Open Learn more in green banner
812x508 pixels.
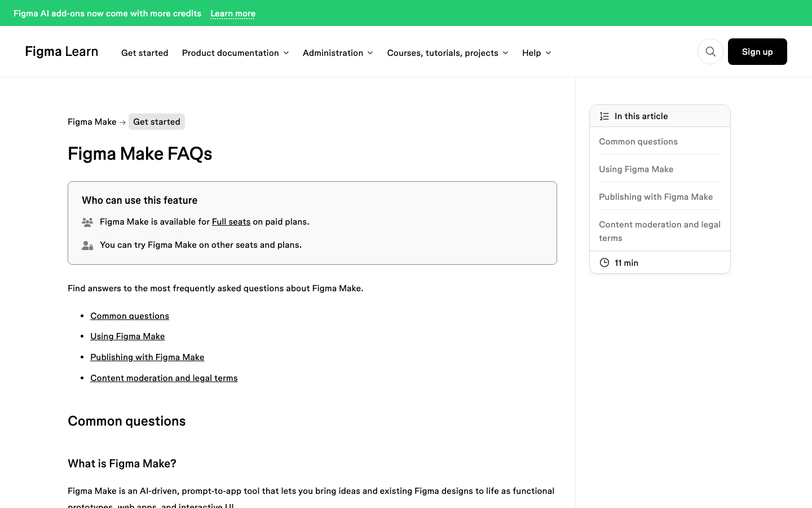coord(233,13)
